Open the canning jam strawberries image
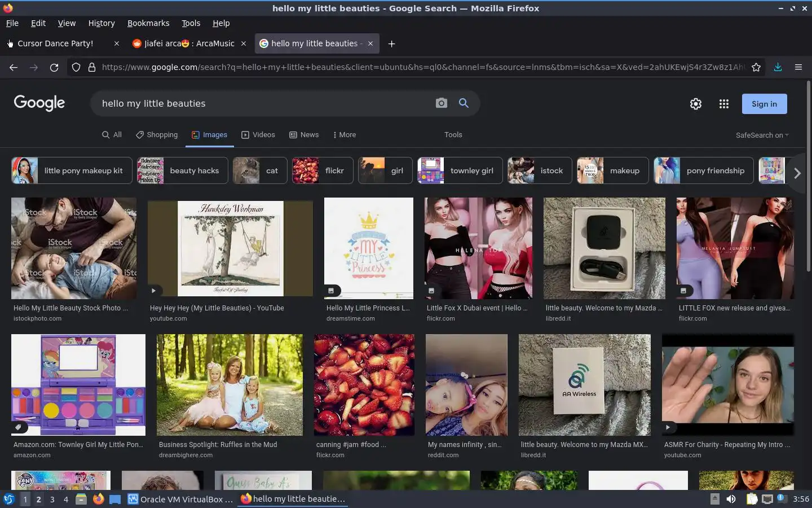 364,385
